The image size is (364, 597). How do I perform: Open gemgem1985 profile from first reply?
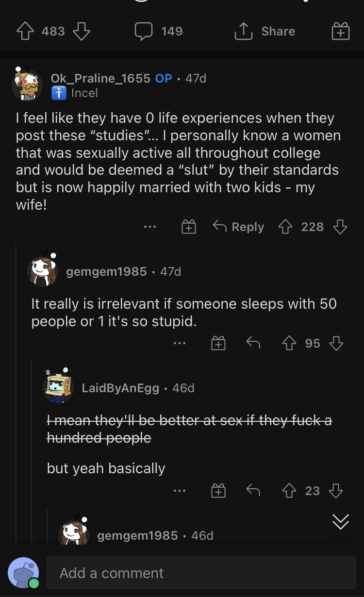click(106, 271)
